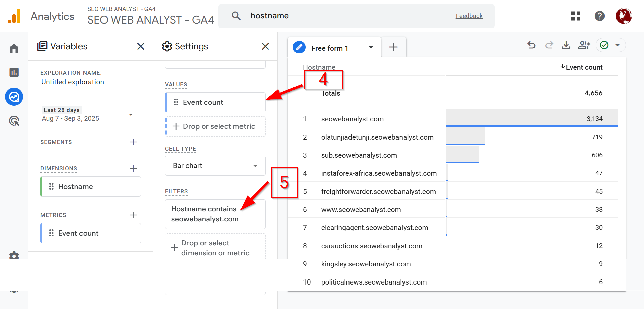Click the Feedback link in search bar
The image size is (644, 309).
point(469,16)
